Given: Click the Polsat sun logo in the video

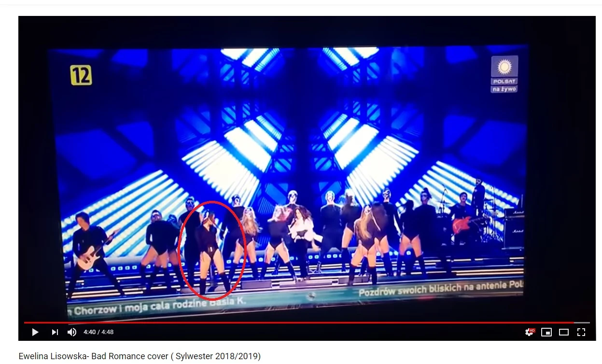Looking at the screenshot, I should pyautogui.click(x=504, y=67).
